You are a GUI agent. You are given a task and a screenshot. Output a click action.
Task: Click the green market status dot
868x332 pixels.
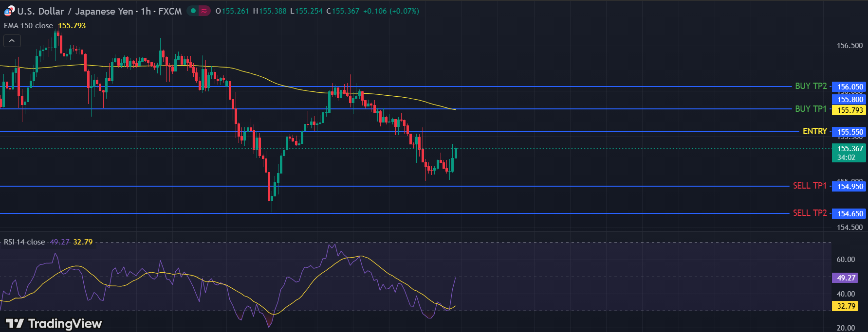click(x=193, y=11)
